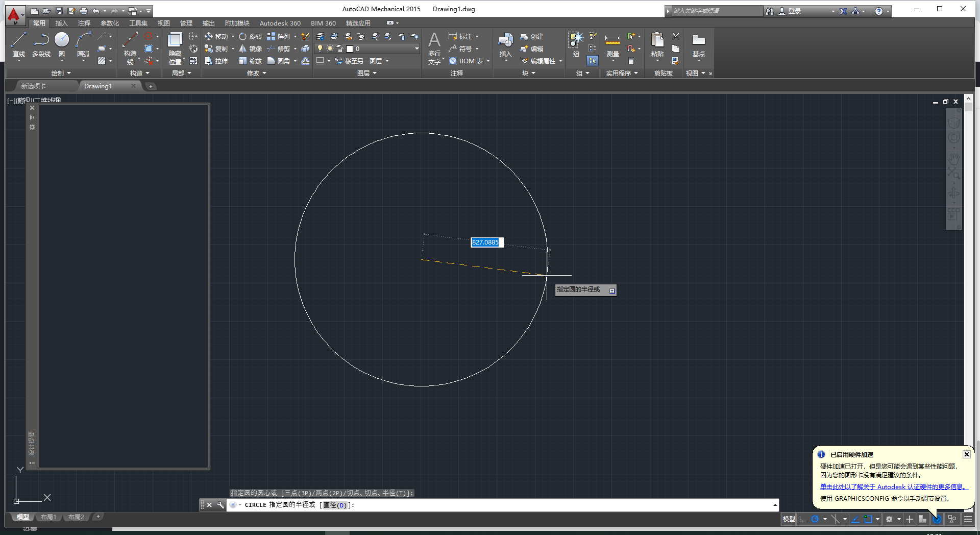Expand the Utilities (实用程序) panel
This screenshot has height=535, width=980.
click(x=622, y=73)
